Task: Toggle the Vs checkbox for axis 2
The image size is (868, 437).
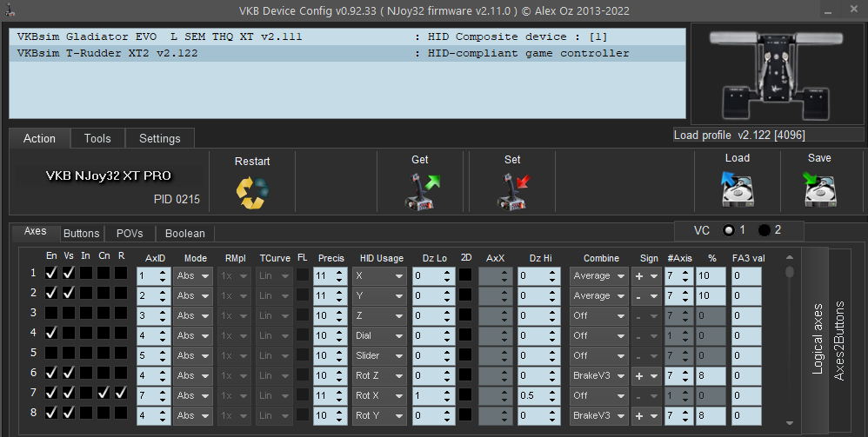Action: [69, 293]
